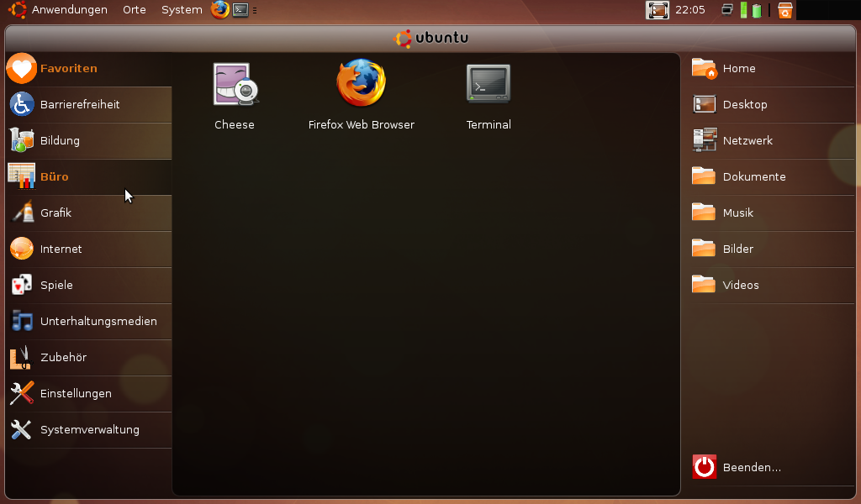Open the Unterhaltungsmedien category
Image resolution: width=861 pixels, height=504 pixels.
pyautogui.click(x=88, y=322)
